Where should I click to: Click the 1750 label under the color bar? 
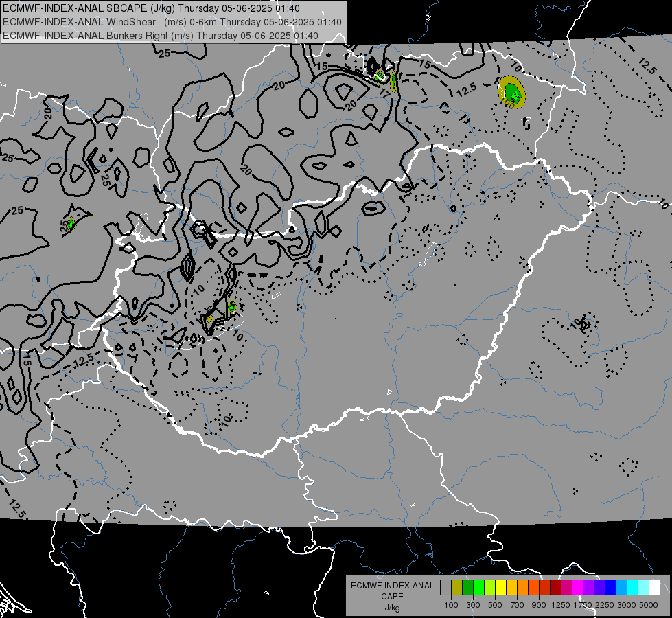click(x=583, y=605)
